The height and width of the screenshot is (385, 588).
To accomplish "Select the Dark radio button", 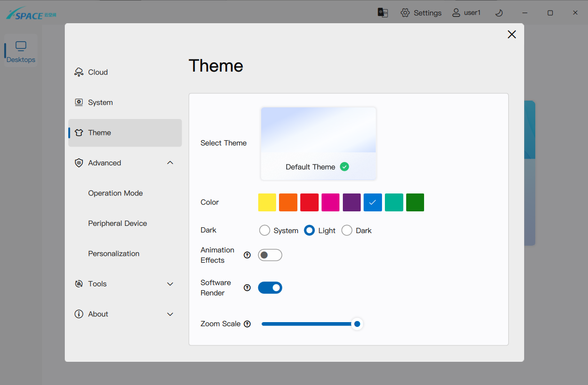I will 347,231.
